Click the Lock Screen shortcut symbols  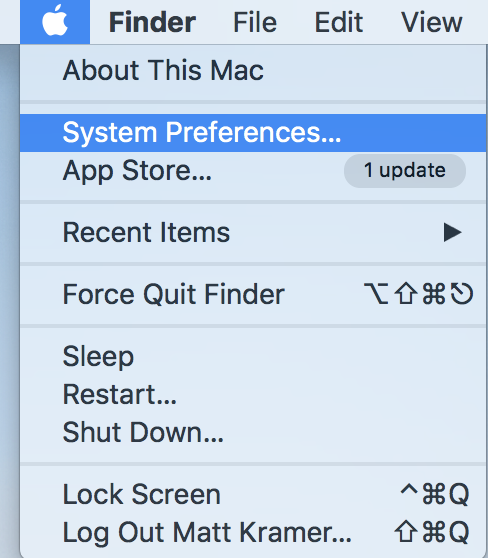point(435,494)
